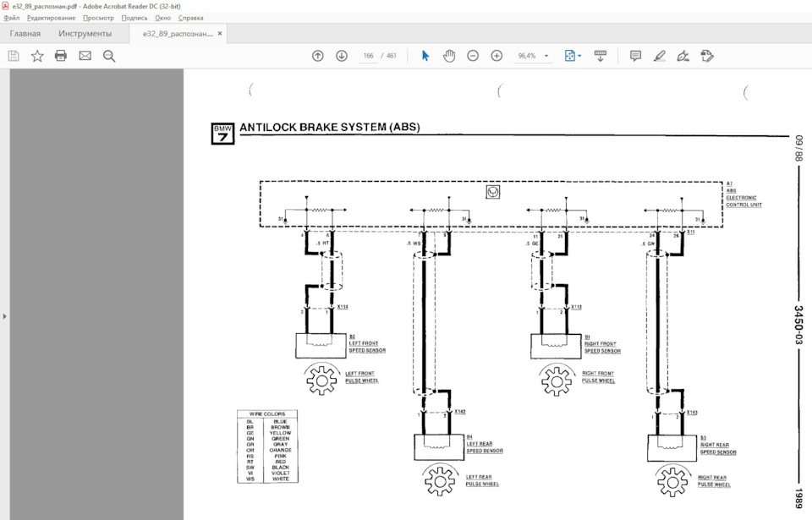Select the Highlight text marker tool
The image size is (812, 520).
[659, 56]
